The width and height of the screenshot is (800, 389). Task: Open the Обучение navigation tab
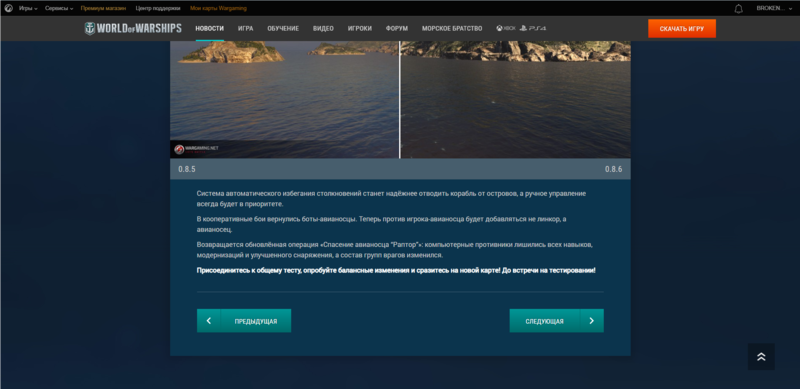click(x=283, y=29)
